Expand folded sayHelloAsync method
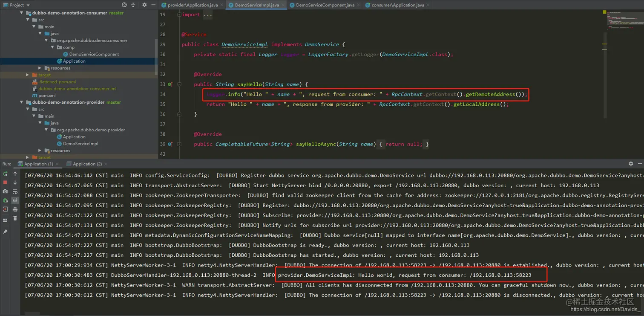The height and width of the screenshot is (316, 644). pos(179,144)
